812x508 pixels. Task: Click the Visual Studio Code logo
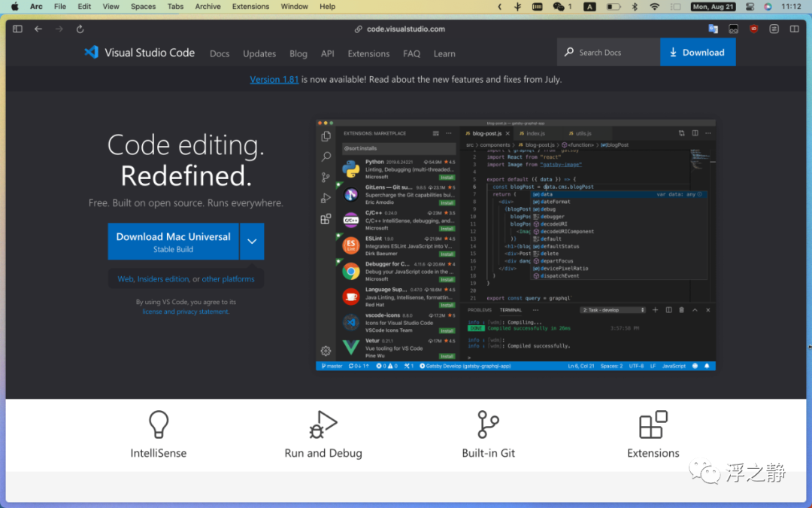coord(139,53)
